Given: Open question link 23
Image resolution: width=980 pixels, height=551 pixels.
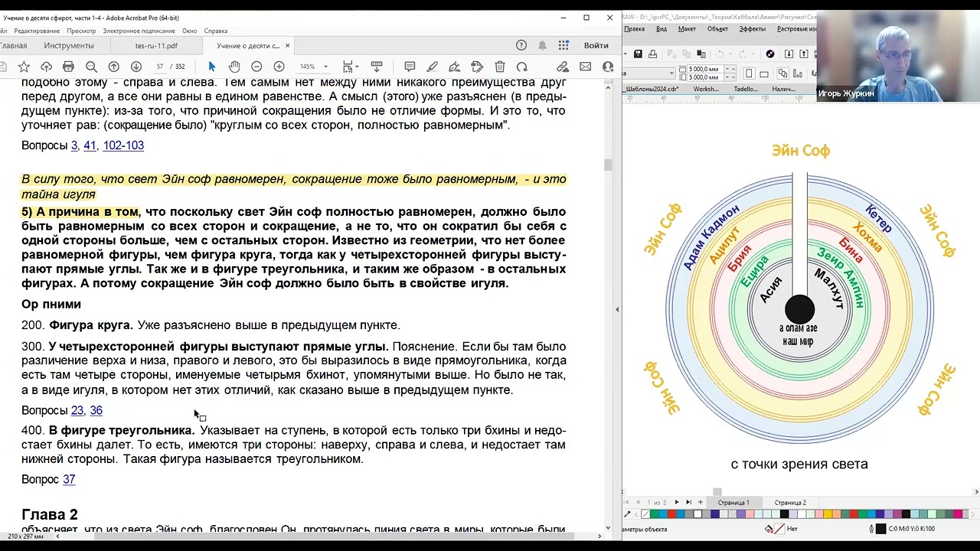Looking at the screenshot, I should pyautogui.click(x=77, y=411).
